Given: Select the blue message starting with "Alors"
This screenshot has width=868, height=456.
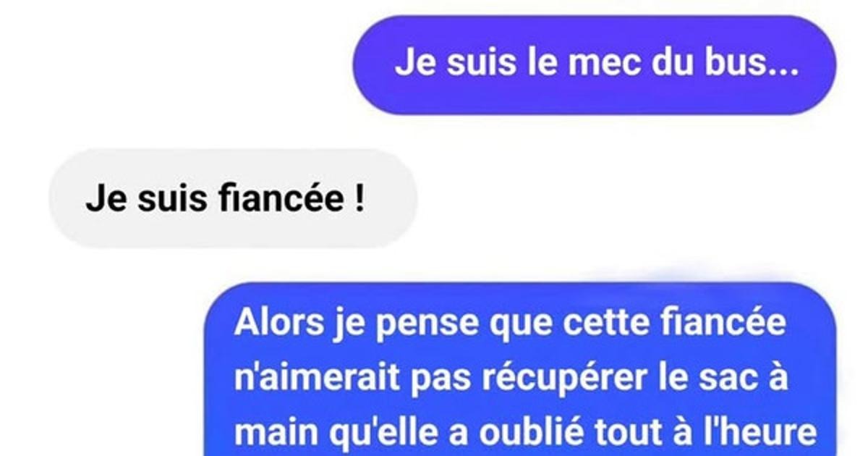Looking at the screenshot, I should [520, 369].
